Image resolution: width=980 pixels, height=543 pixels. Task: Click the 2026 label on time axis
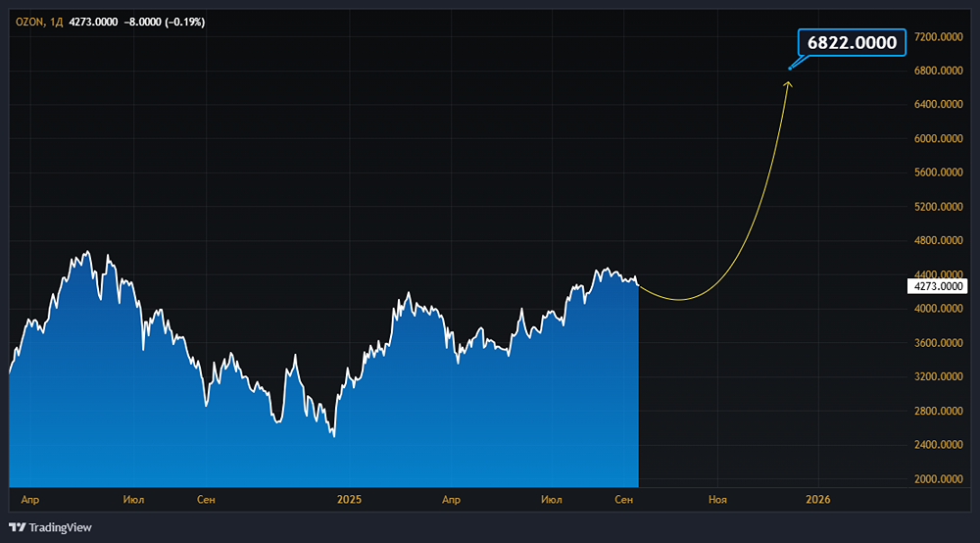point(818,500)
